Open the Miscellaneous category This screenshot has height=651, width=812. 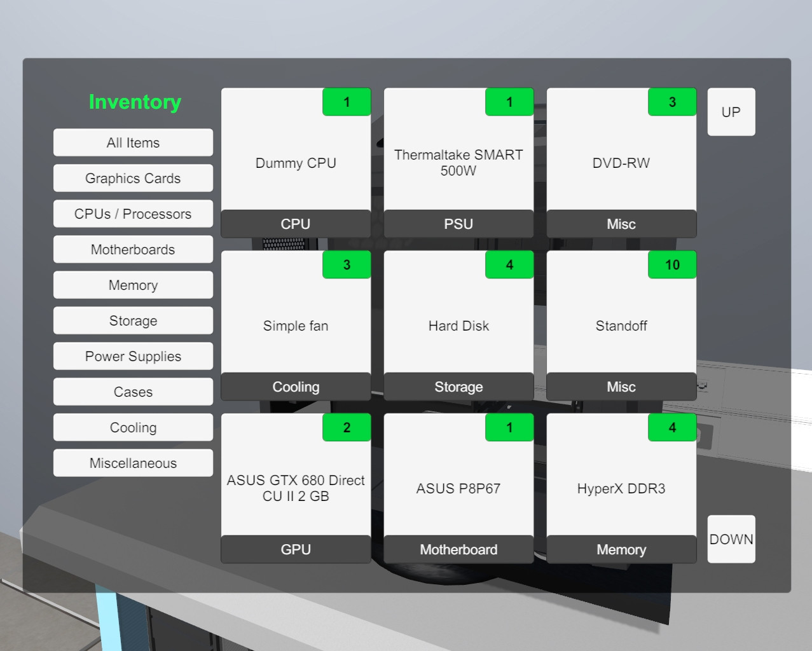click(133, 463)
